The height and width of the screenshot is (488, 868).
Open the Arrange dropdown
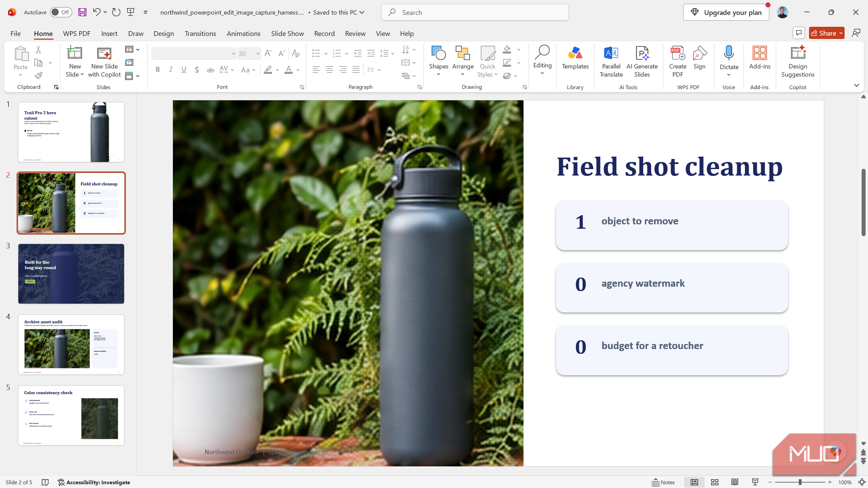pos(463,61)
